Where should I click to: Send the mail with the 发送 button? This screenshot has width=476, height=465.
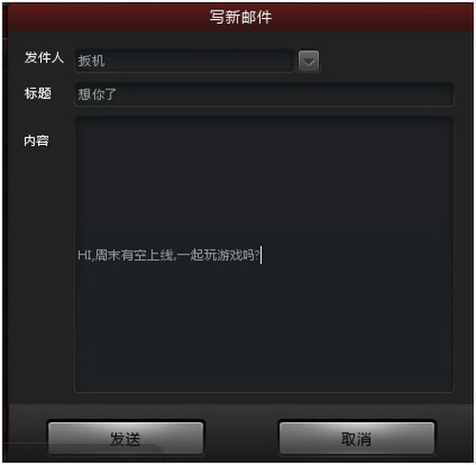[126, 438]
